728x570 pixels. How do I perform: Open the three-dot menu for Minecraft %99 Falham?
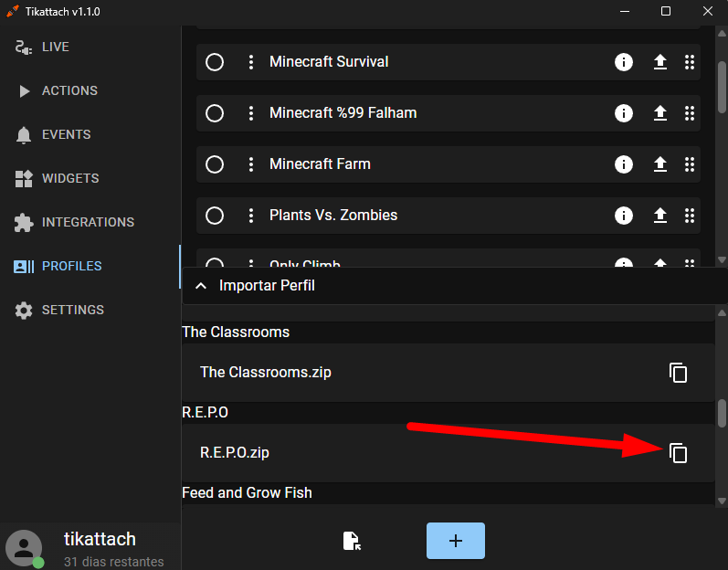pyautogui.click(x=250, y=113)
